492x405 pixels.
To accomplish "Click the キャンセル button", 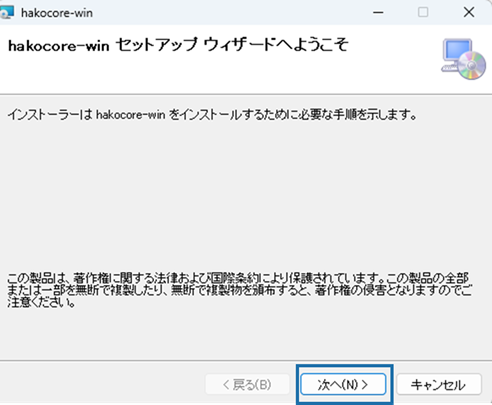I will pyautogui.click(x=439, y=384).
